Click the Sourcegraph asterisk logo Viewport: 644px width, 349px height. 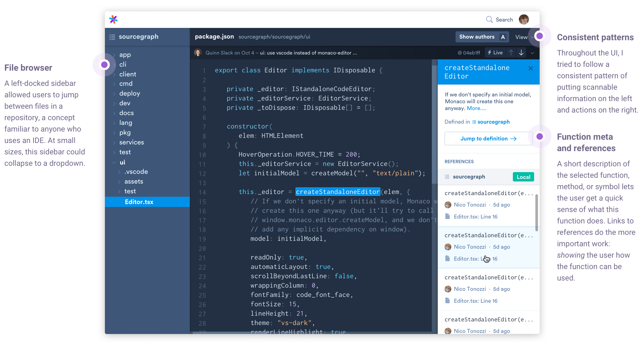(113, 20)
